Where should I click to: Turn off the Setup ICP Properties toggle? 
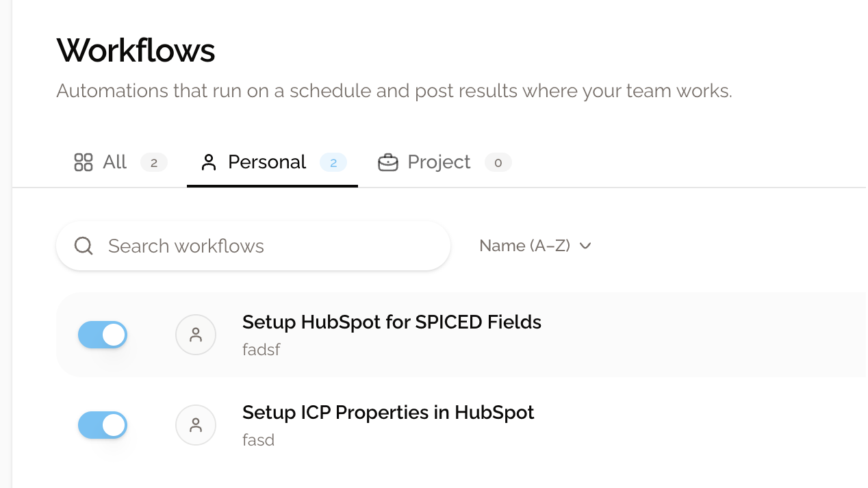click(103, 425)
